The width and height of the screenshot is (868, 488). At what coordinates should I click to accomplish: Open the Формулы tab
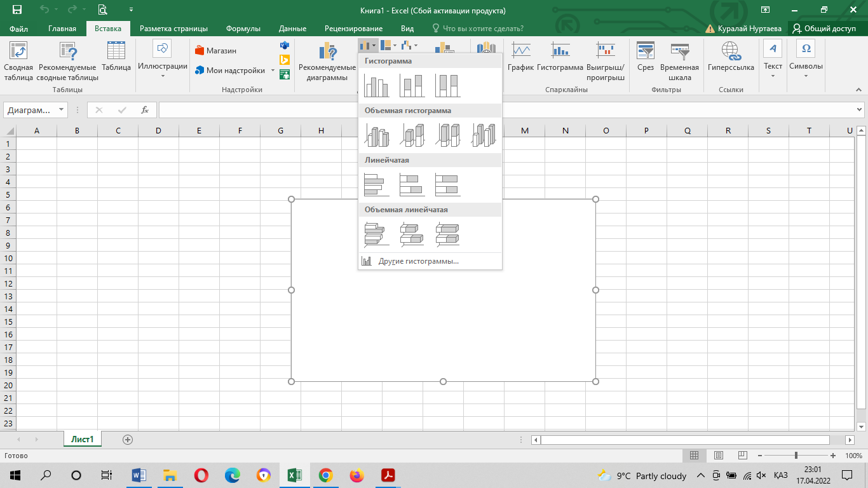(x=243, y=29)
